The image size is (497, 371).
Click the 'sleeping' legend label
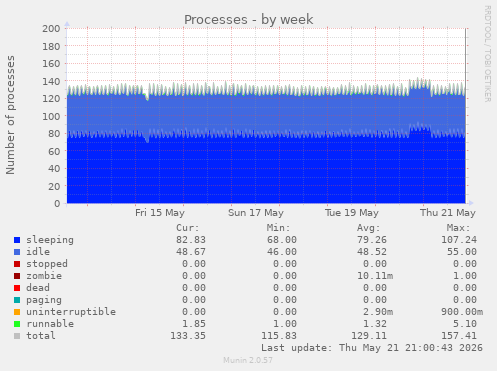click(50, 240)
